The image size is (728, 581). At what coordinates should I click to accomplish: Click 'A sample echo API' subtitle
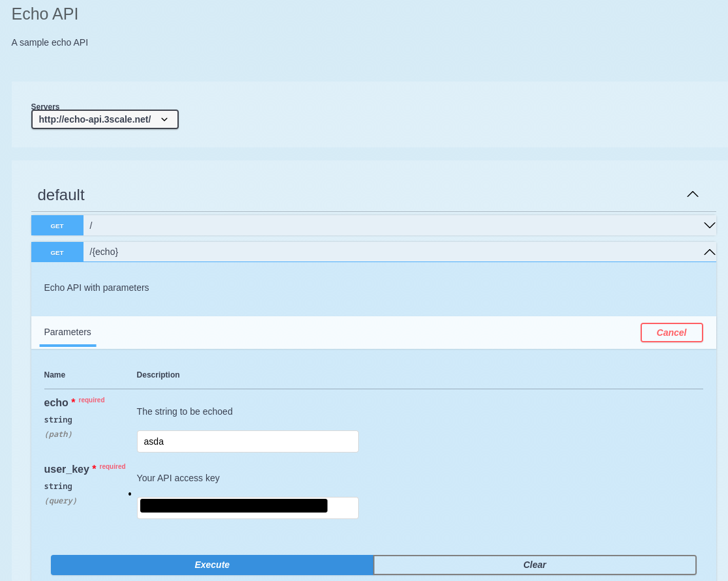coord(50,42)
